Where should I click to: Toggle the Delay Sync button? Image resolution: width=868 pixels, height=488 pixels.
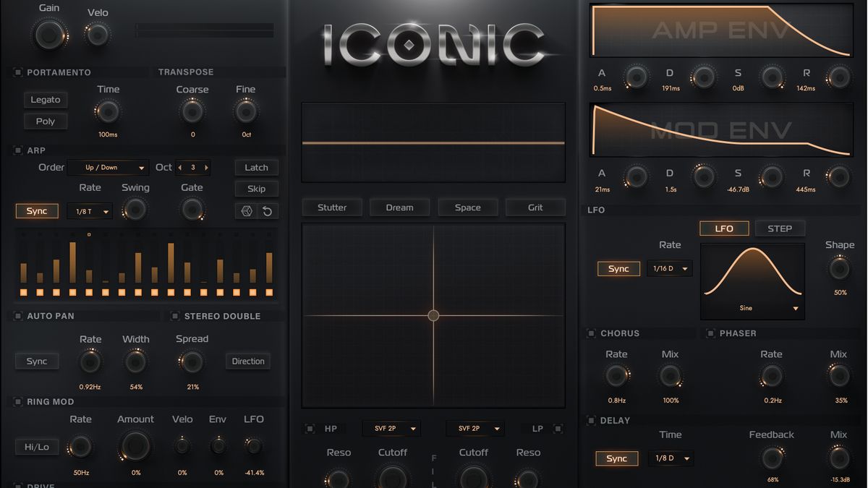coord(617,458)
